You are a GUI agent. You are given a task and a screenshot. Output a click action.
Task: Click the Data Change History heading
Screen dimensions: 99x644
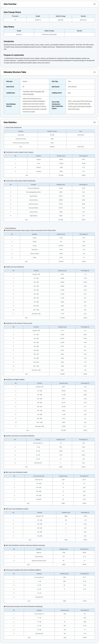pyautogui.click(x=12, y=12)
